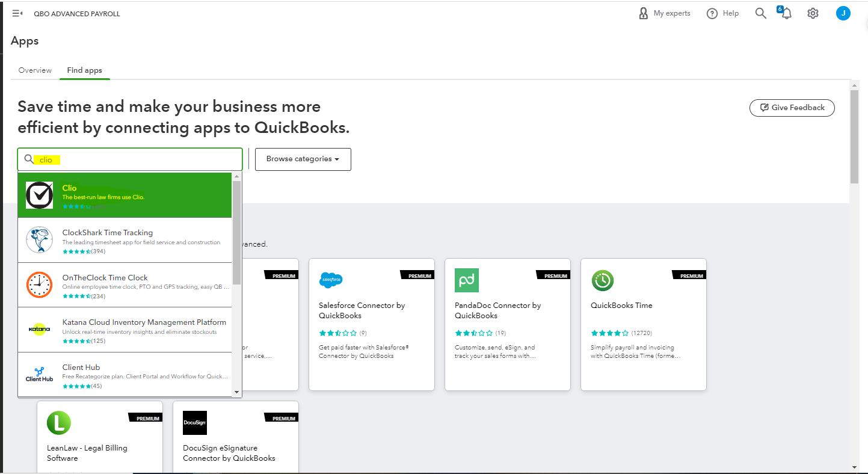Open LeanLaw - Legal Billing Software card title

pos(87,453)
